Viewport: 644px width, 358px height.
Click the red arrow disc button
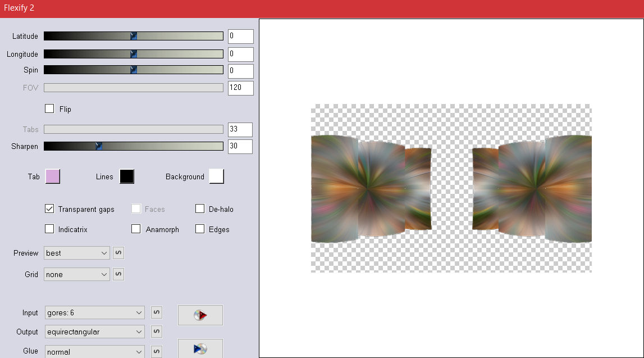(200, 315)
